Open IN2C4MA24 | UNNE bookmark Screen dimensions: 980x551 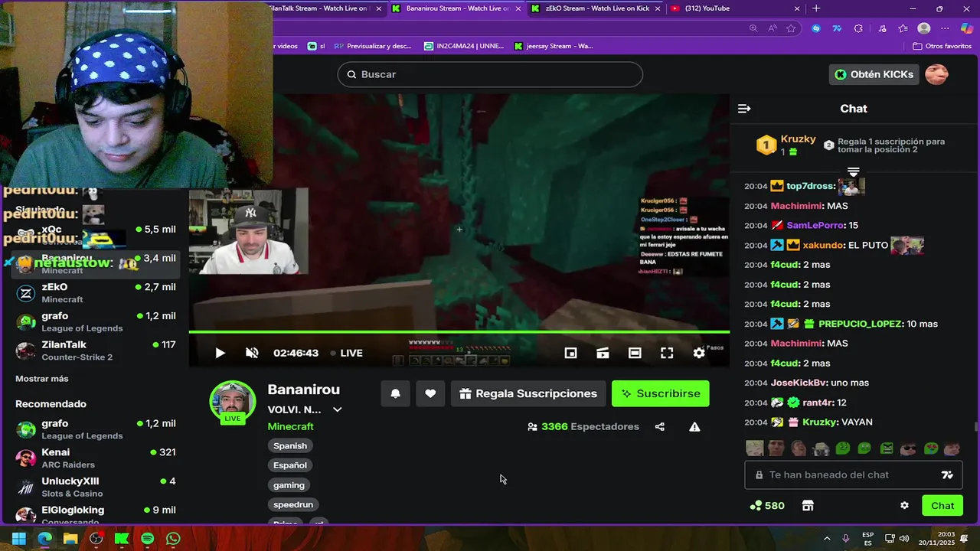coord(464,46)
